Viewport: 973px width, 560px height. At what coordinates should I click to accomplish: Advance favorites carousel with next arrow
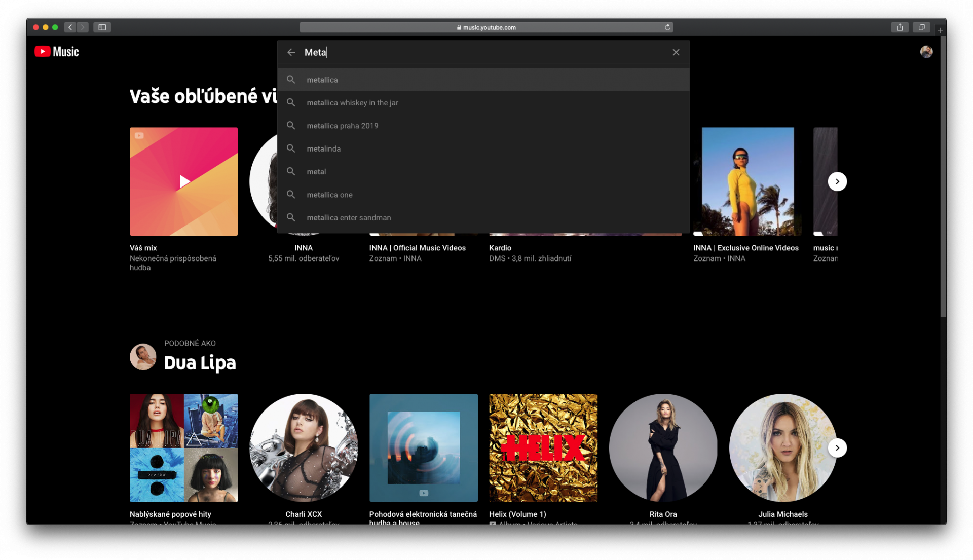837,181
